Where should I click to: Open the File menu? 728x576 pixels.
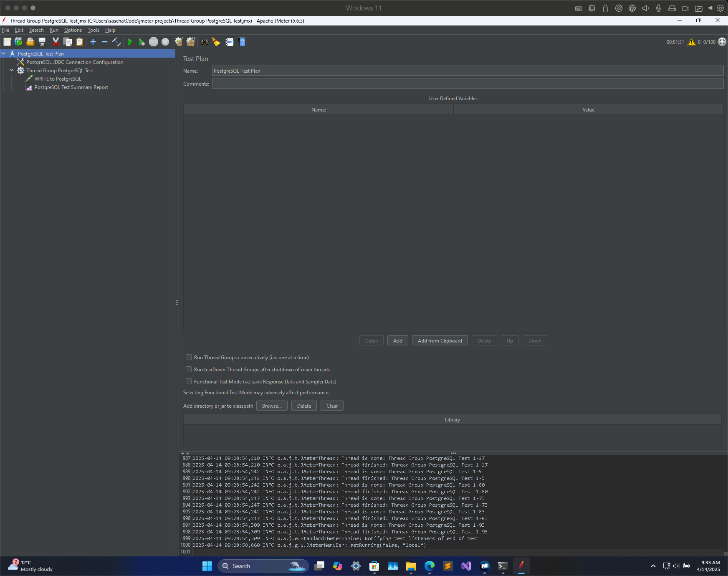tap(5, 30)
